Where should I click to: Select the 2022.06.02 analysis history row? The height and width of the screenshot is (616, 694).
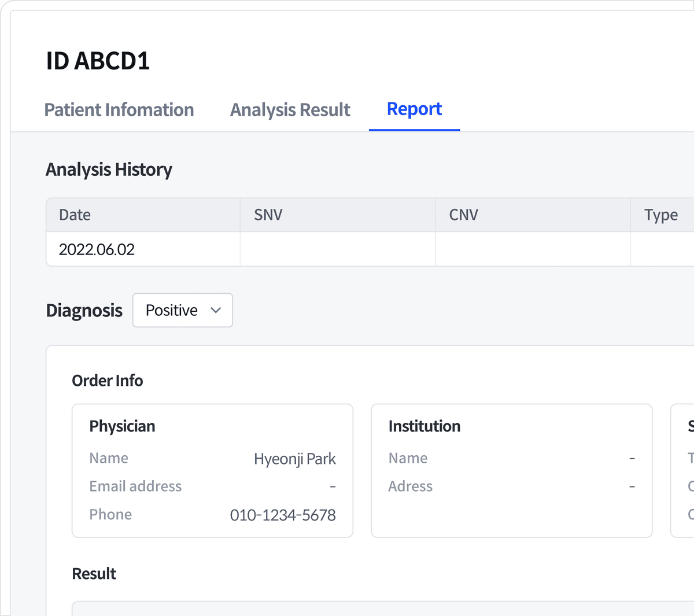(x=370, y=249)
